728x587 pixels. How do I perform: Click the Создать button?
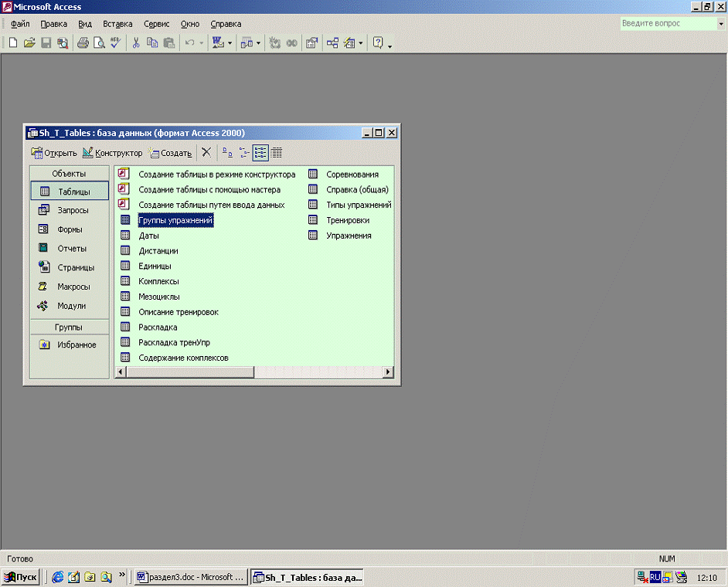[170, 153]
